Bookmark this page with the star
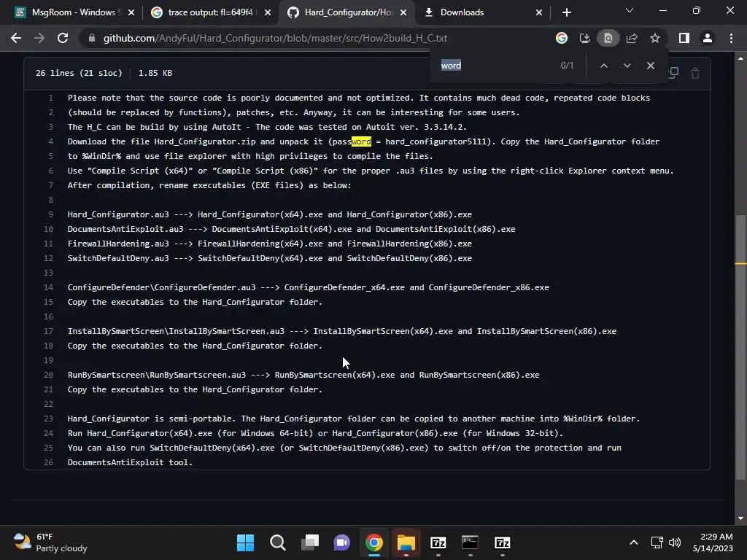 [655, 38]
